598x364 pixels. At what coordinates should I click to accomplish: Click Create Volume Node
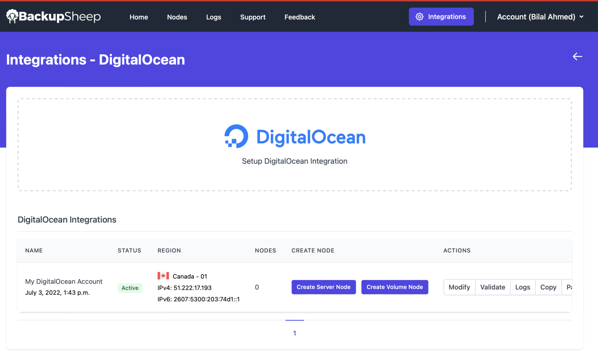pyautogui.click(x=395, y=287)
